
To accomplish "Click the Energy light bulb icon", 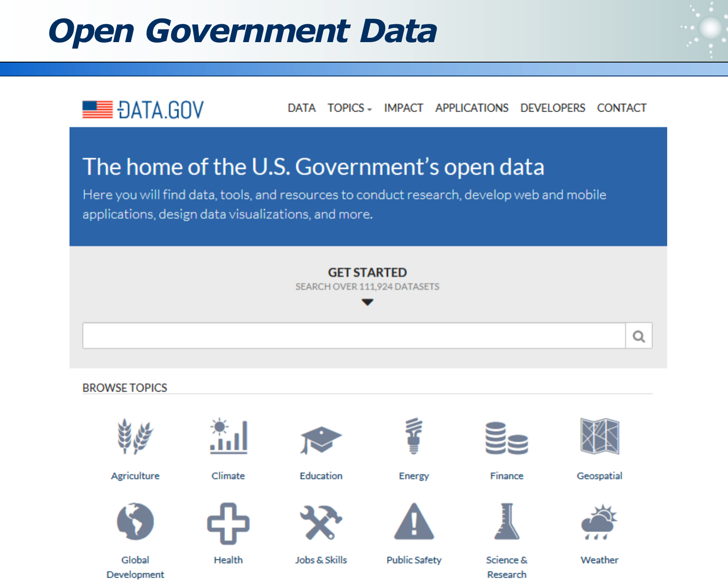I will pyautogui.click(x=414, y=436).
